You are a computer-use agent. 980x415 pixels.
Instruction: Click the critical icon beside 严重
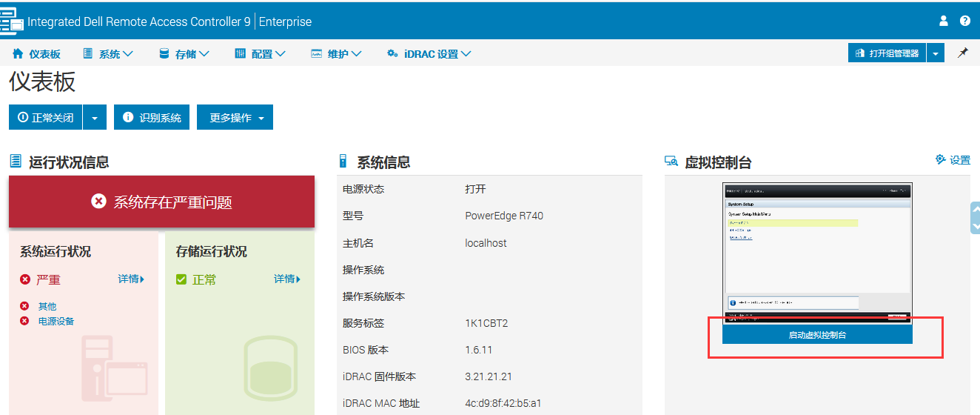(25, 279)
